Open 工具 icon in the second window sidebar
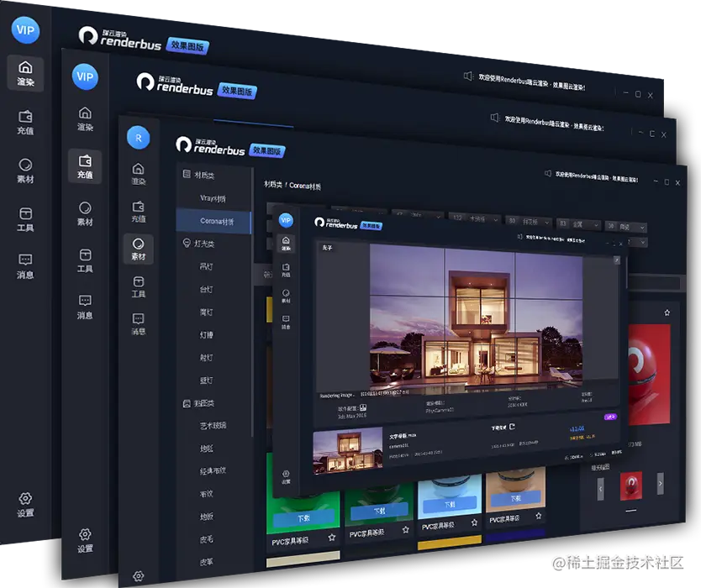The image size is (701, 588). (85, 261)
